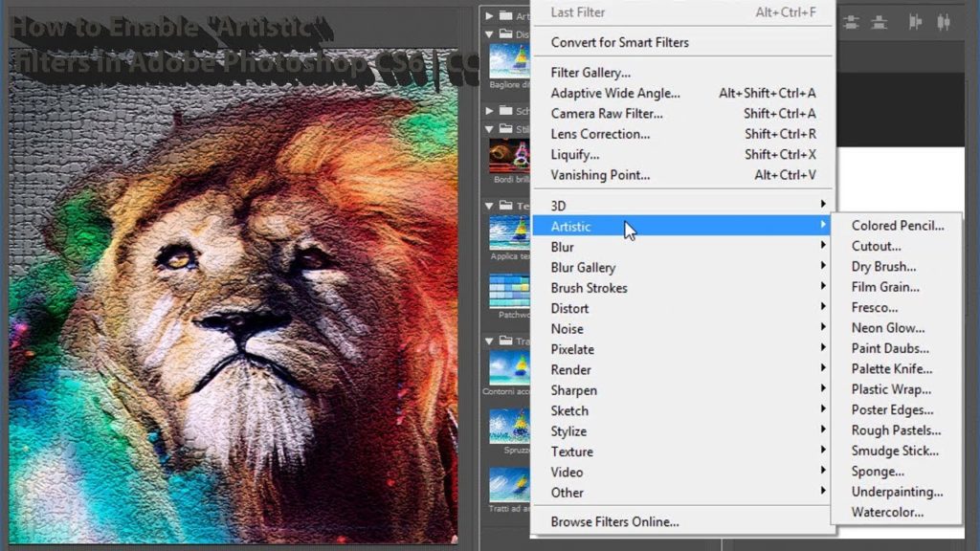This screenshot has height=551, width=980.
Task: Choose the Neon Glow artistic filter
Action: coord(897,328)
